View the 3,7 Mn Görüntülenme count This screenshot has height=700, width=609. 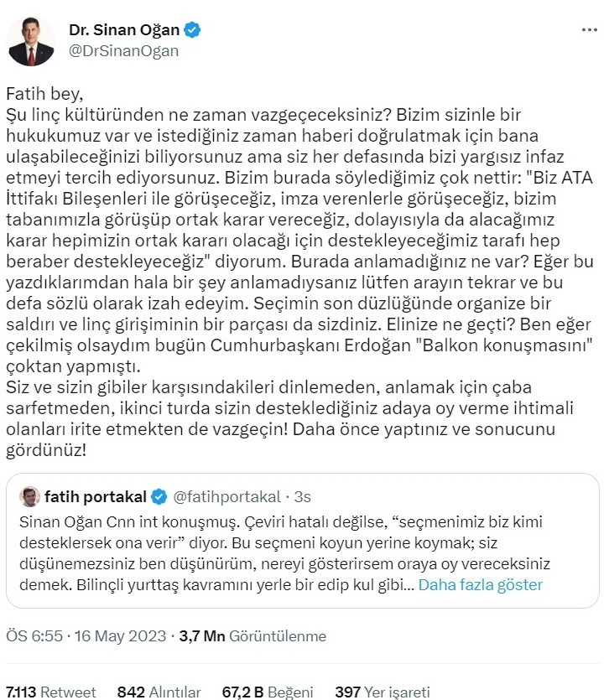click(x=252, y=635)
